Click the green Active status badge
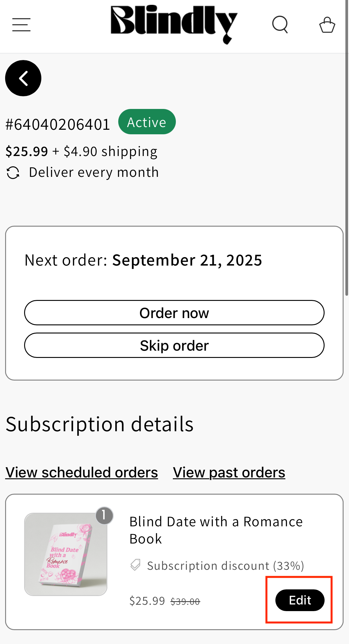The image size is (349, 644). [147, 122]
